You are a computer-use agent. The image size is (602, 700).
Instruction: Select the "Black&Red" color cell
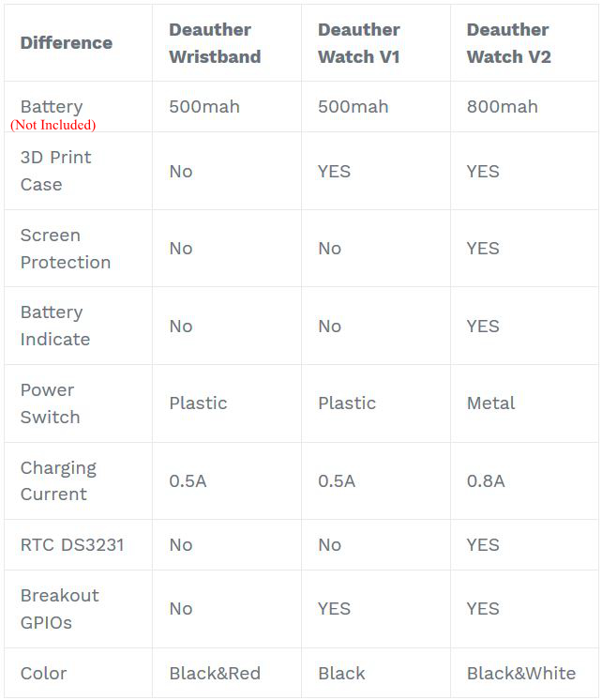(214, 674)
